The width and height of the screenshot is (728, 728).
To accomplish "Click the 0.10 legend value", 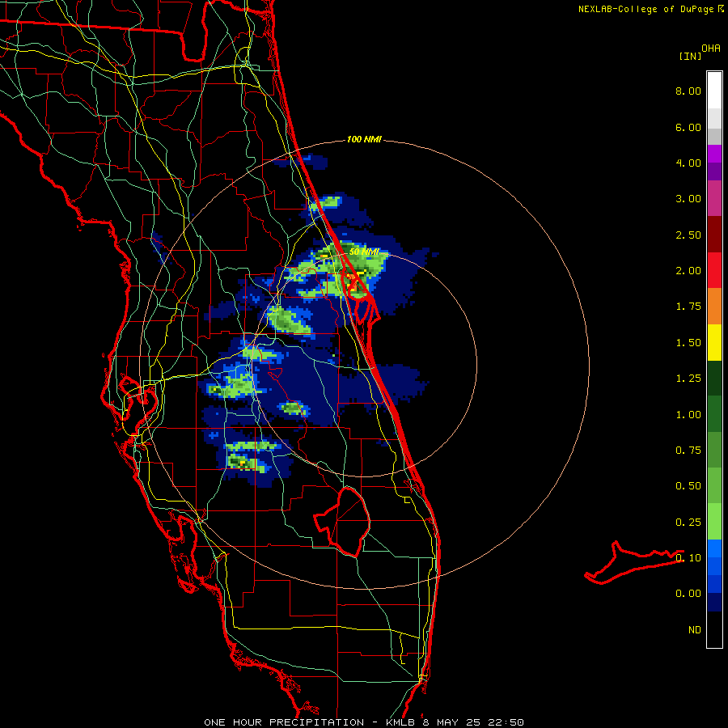I will pyautogui.click(x=688, y=558).
